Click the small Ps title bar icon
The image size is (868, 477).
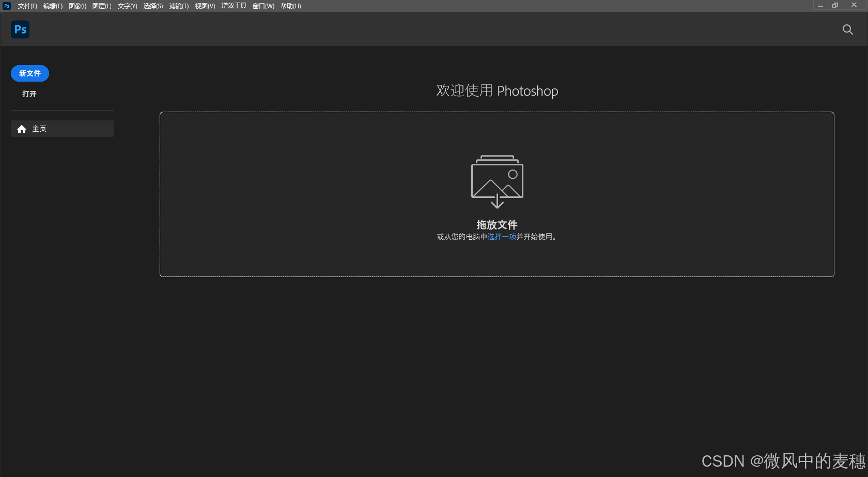pos(7,6)
